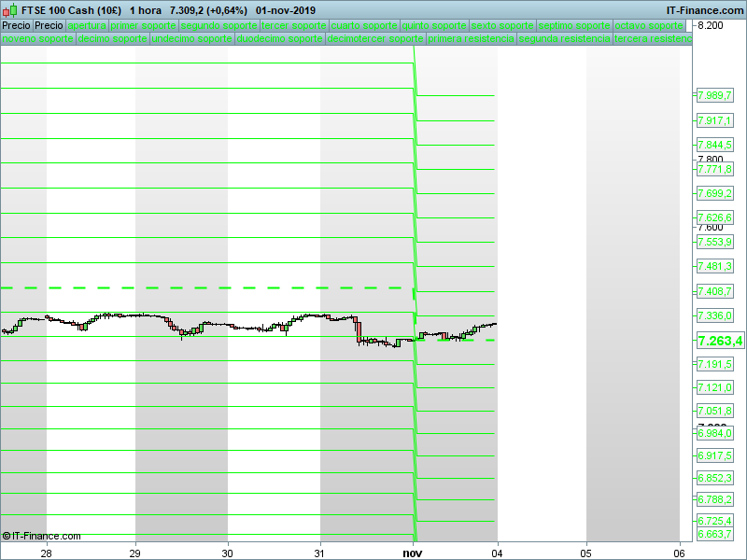Viewport: 747px width, 560px height.
Task: Click the 7.481,3 price level label
Action: [x=714, y=266]
